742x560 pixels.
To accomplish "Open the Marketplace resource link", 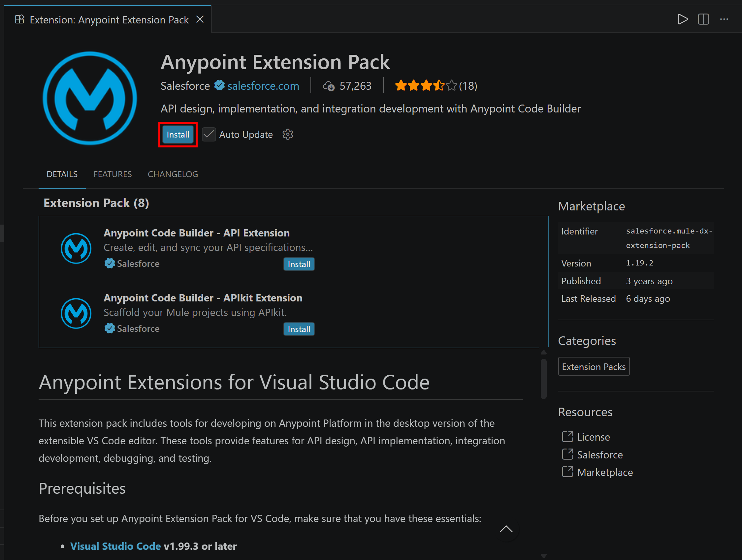I will (x=605, y=473).
